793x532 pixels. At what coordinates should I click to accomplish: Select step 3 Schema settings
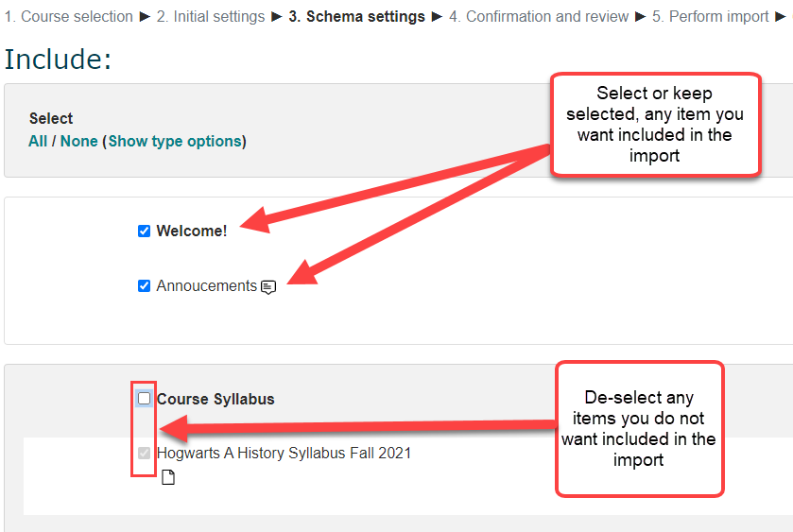click(x=357, y=17)
